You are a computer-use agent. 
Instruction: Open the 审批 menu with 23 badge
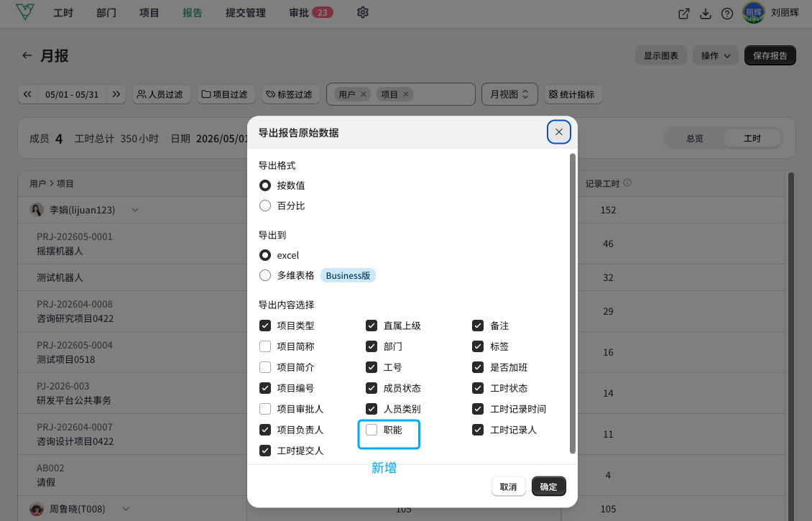pos(310,12)
